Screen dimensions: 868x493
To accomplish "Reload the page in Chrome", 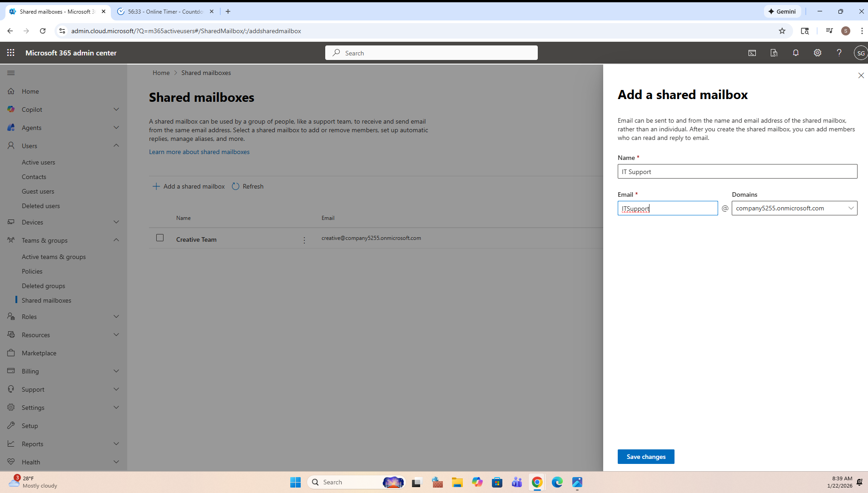I will [43, 31].
